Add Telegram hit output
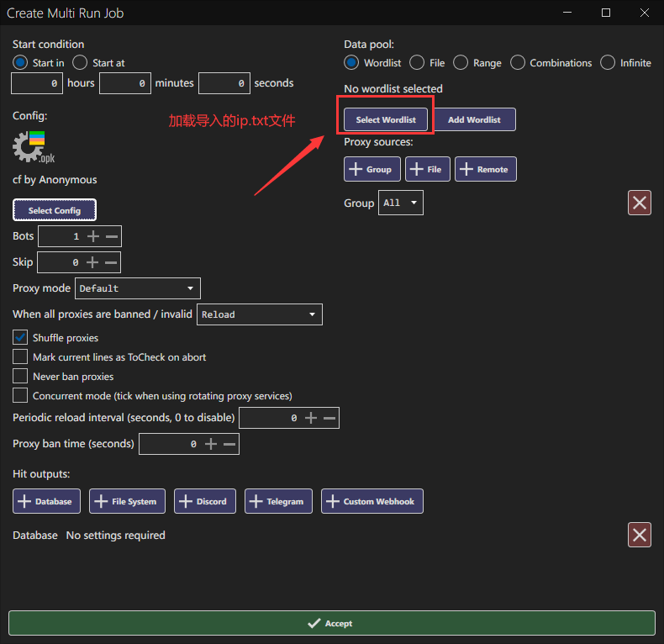The height and width of the screenshot is (644, 664). coord(278,501)
